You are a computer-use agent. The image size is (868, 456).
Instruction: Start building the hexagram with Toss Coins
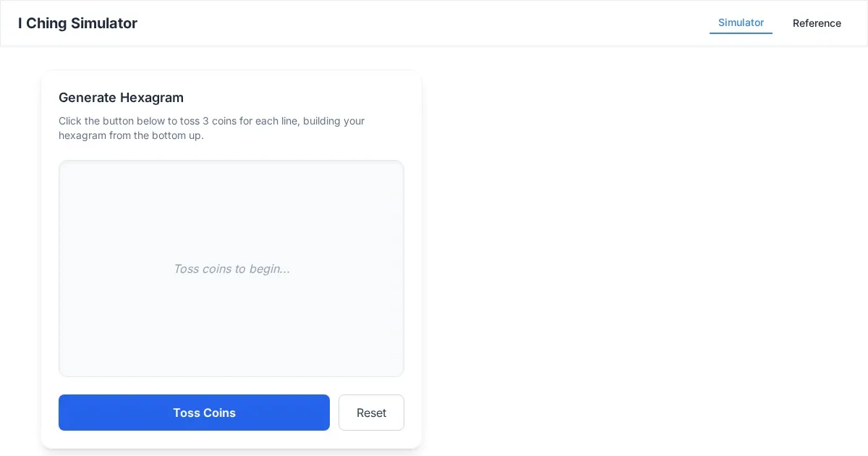(194, 413)
